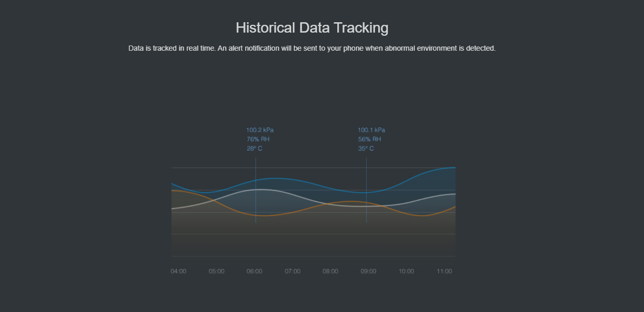644x312 pixels.
Task: Click the 04:00 time axis label
Action: coord(178,271)
